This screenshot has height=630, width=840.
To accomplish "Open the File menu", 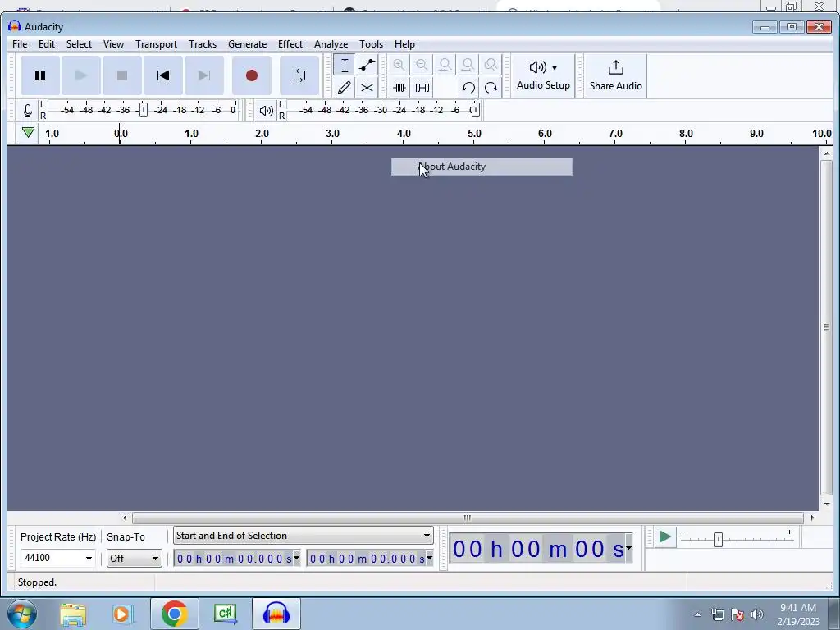I will coord(20,44).
